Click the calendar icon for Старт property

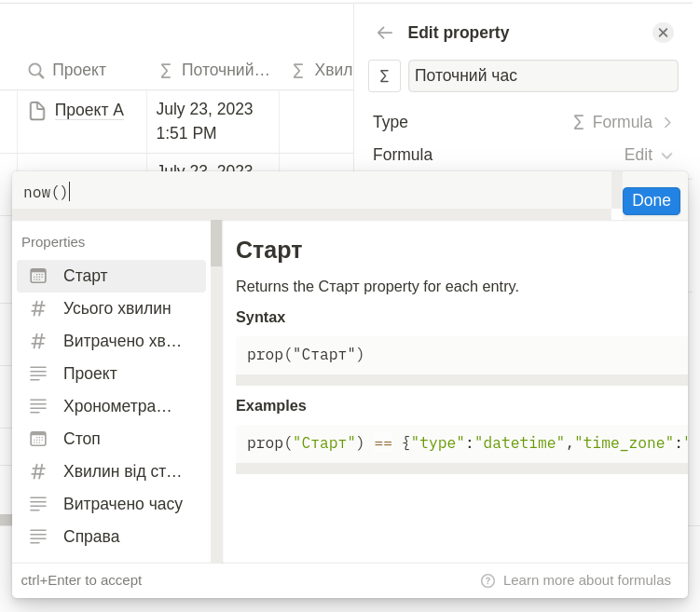38,276
